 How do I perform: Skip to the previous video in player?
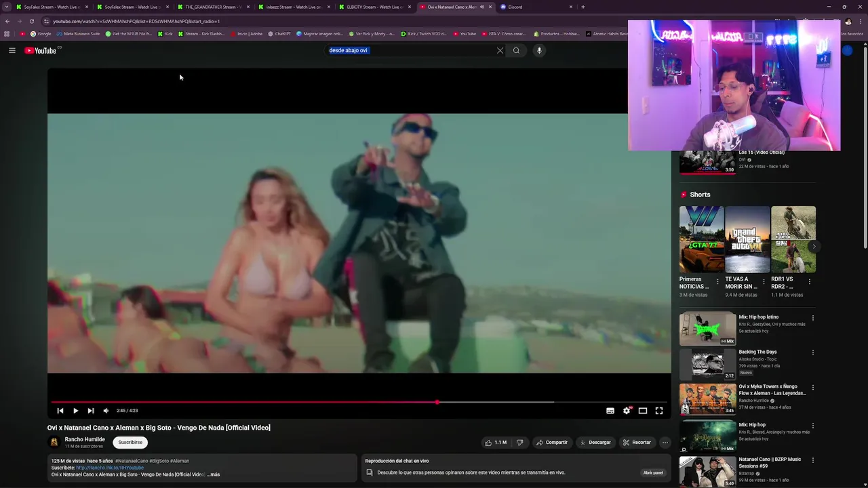click(60, 411)
